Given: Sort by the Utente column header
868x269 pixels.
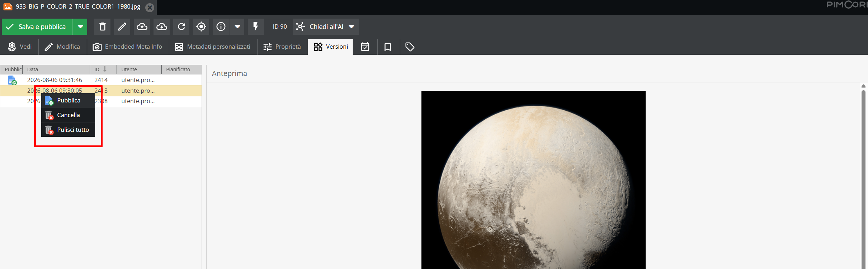Looking at the screenshot, I should pos(139,69).
